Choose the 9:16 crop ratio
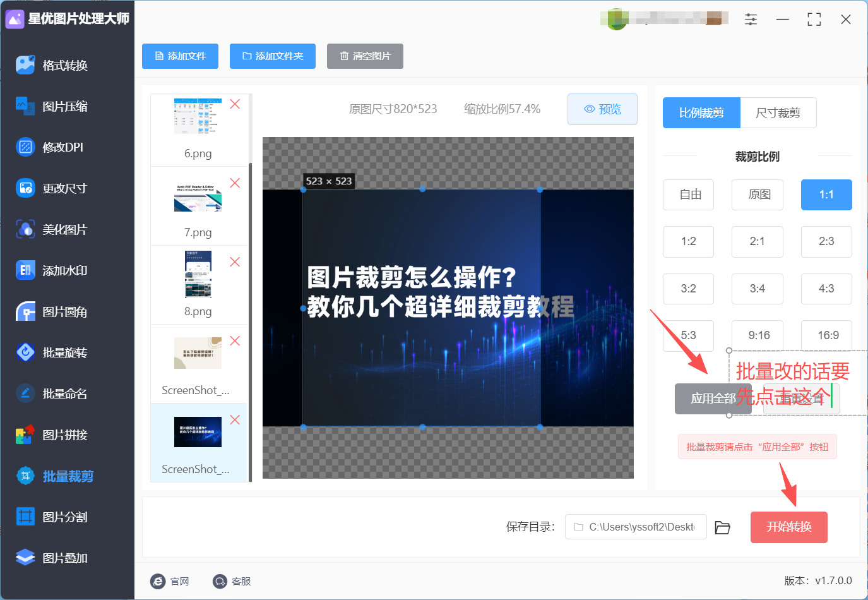This screenshot has height=600, width=868. pos(758,335)
